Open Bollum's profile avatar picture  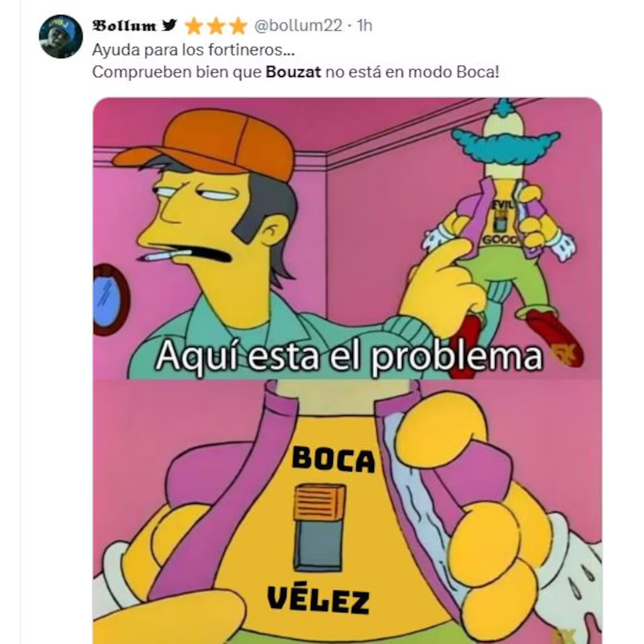coord(61,36)
